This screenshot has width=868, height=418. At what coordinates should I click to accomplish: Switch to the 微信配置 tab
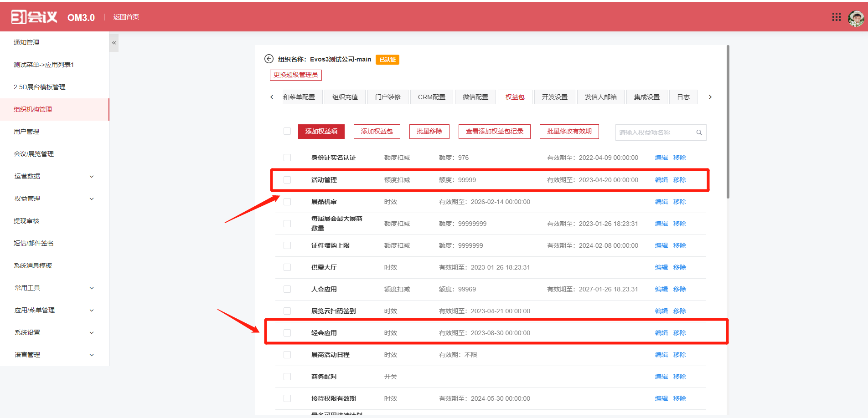pyautogui.click(x=475, y=97)
